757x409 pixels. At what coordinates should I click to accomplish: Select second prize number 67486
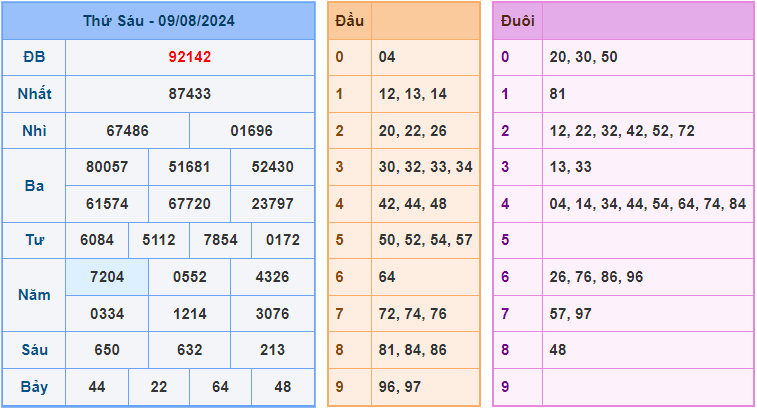pyautogui.click(x=127, y=131)
